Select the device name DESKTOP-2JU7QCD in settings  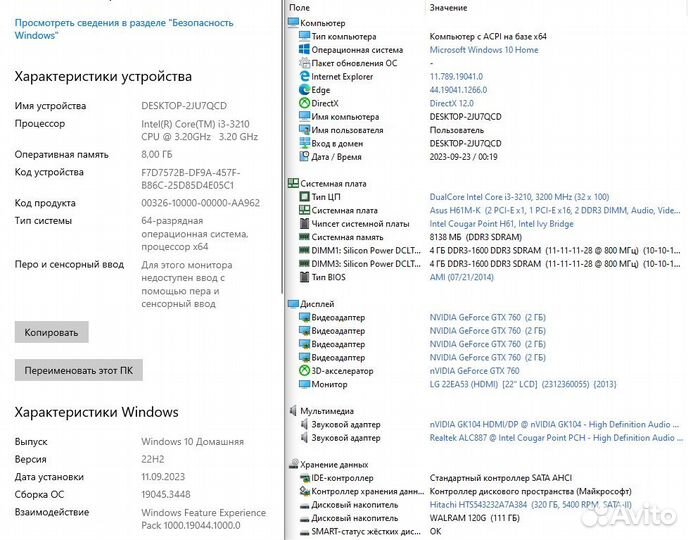click(184, 106)
